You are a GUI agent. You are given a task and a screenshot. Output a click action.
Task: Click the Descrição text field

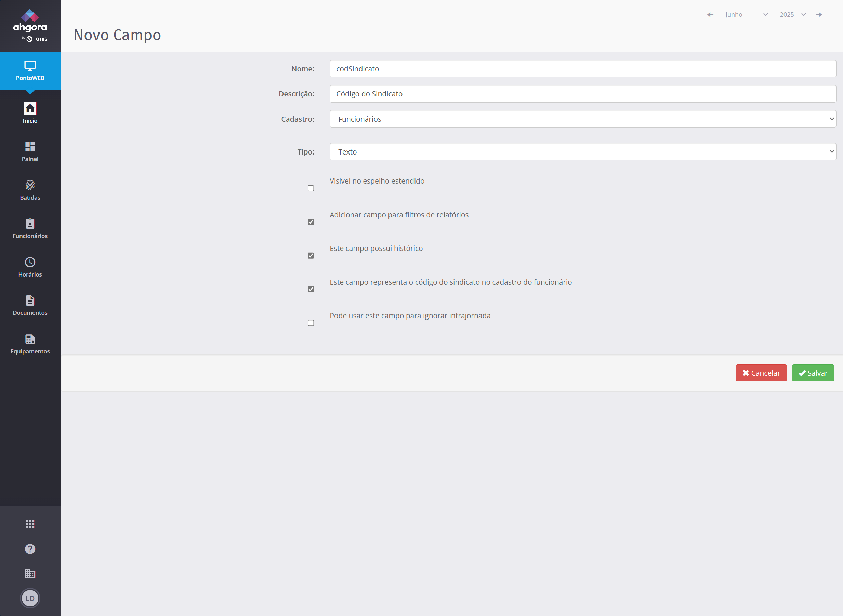582,94
